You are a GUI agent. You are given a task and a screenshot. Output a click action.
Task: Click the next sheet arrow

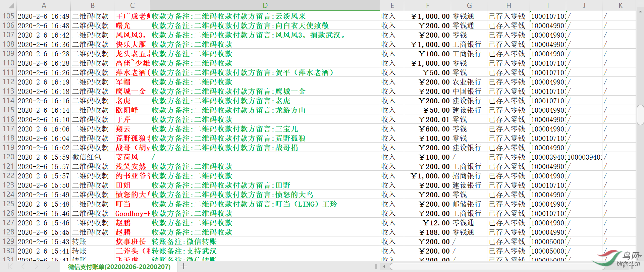pos(36,266)
